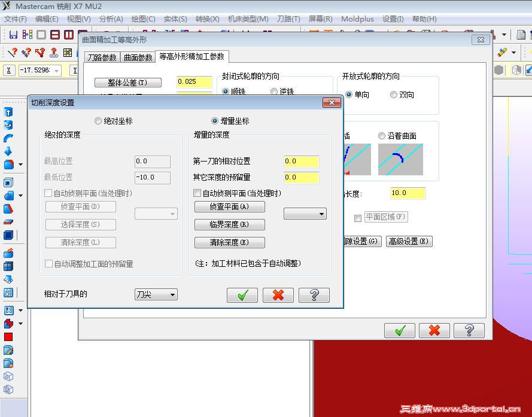Click the solid shell hollow-box icon

(8, 182)
